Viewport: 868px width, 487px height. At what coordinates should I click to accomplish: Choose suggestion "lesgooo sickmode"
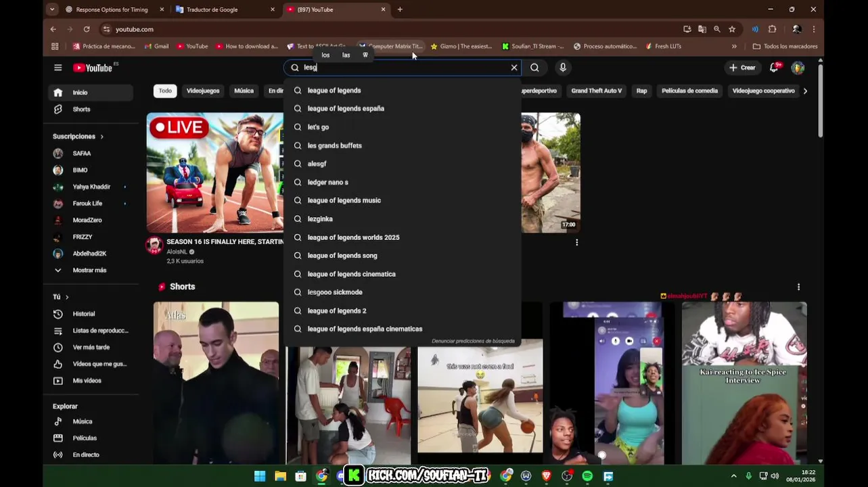(x=402, y=292)
